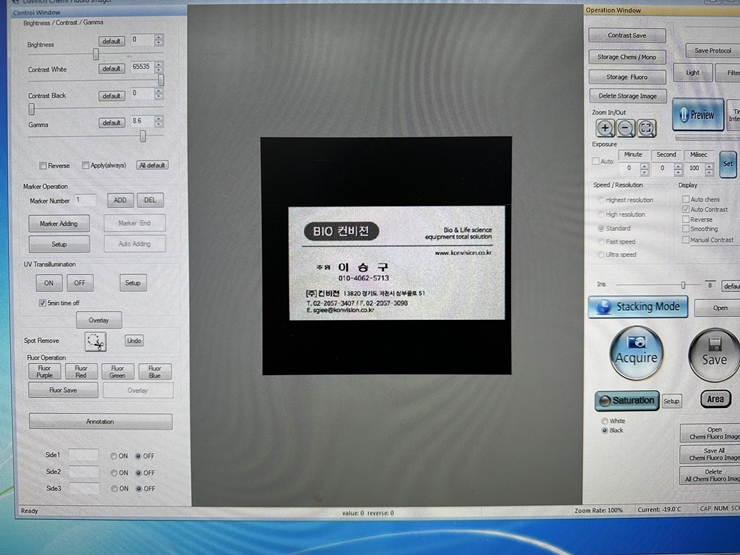Toggle the Auto Contrast display checkbox
Image resolution: width=740 pixels, height=555 pixels.
(x=685, y=209)
